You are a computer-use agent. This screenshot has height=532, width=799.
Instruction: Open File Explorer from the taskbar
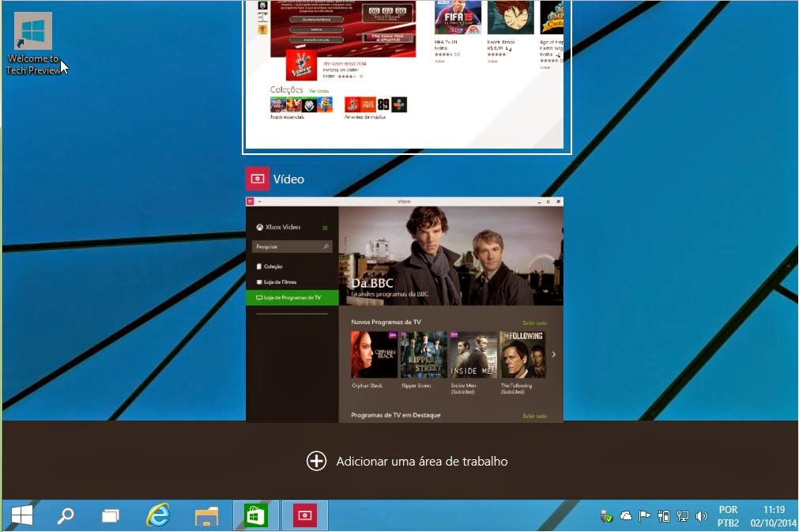pos(206,516)
